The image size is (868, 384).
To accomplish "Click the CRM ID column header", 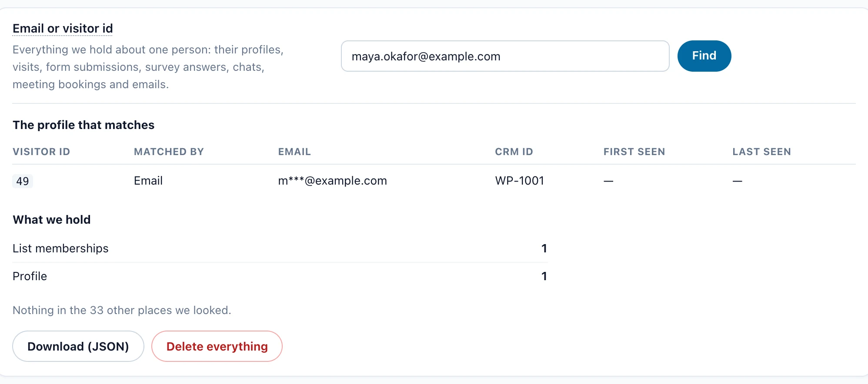I will (x=514, y=152).
